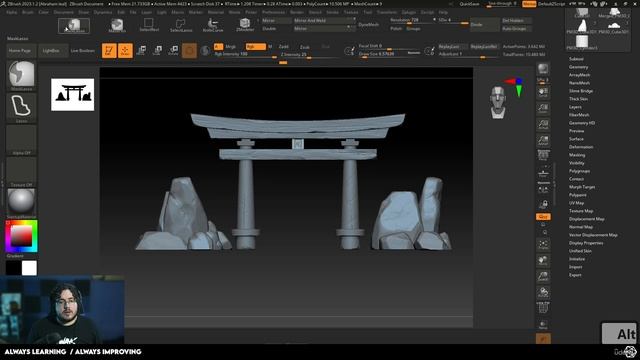
Task: Toggle the Menus button in title bar
Action: [x=529, y=4]
